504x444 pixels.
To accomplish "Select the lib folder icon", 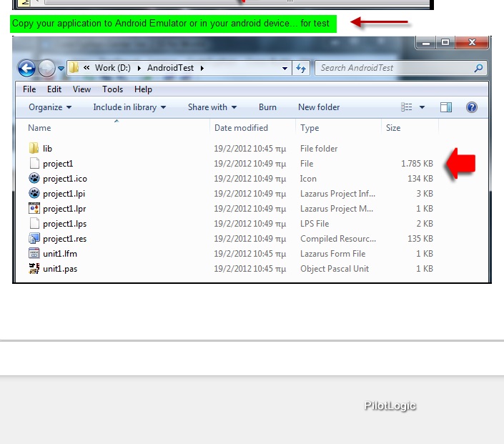I will pos(34,148).
